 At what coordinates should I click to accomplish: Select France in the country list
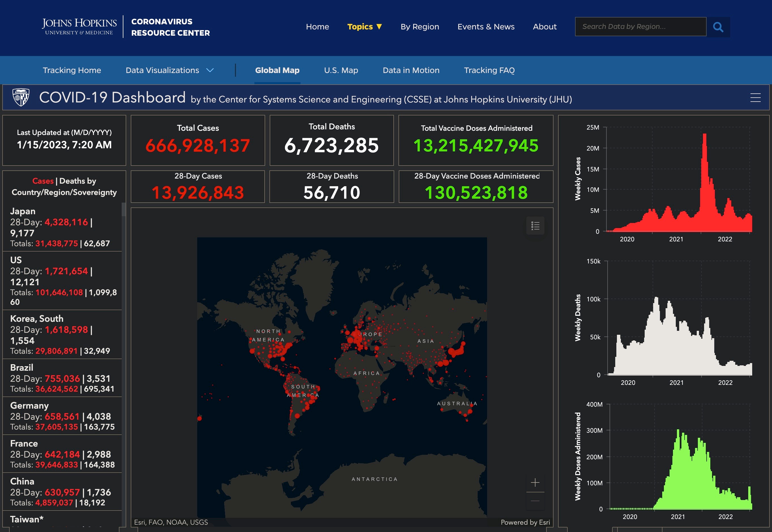click(x=62, y=454)
